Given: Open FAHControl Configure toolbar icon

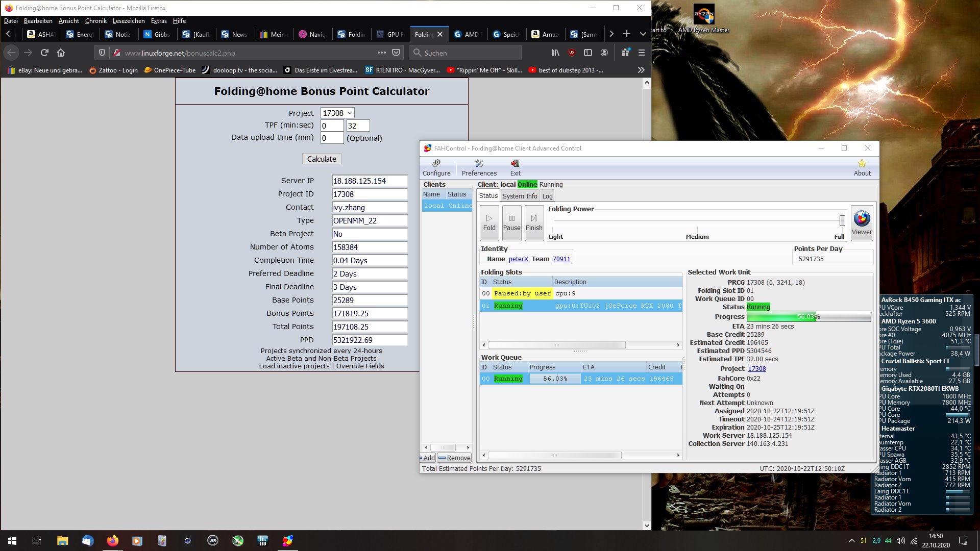Looking at the screenshot, I should (x=436, y=164).
